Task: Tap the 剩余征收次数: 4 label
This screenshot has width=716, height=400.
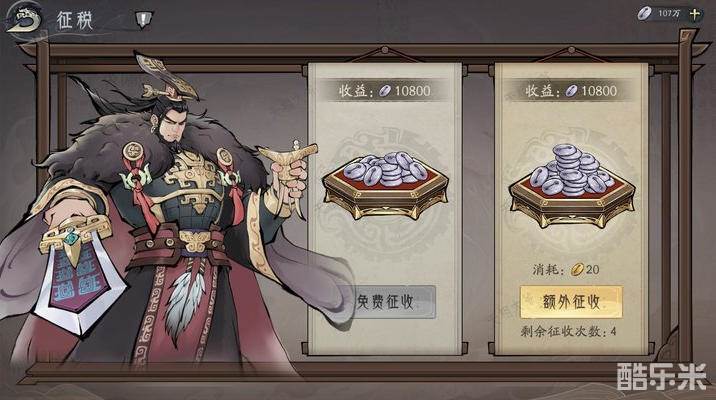Action: tap(569, 332)
